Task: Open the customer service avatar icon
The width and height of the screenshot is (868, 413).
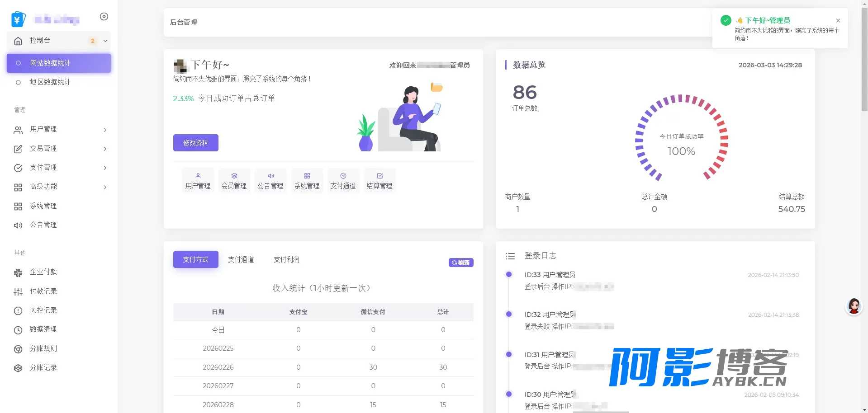Action: [854, 306]
